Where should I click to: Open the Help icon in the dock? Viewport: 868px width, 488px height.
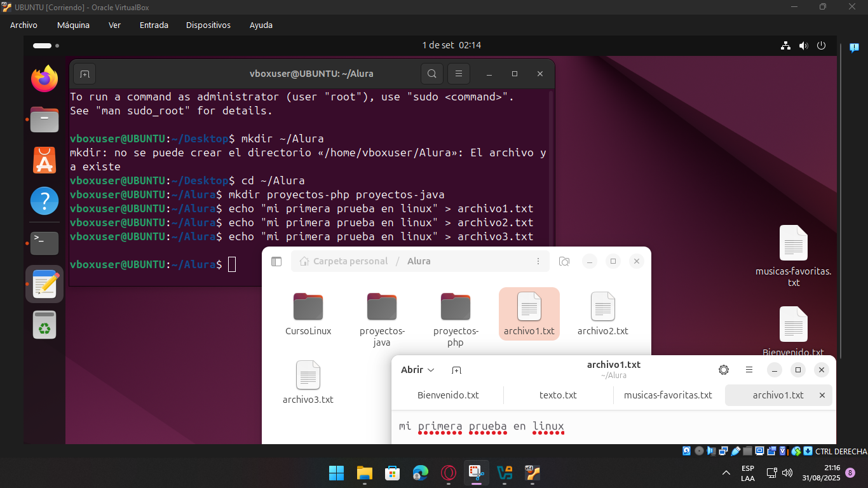(44, 201)
